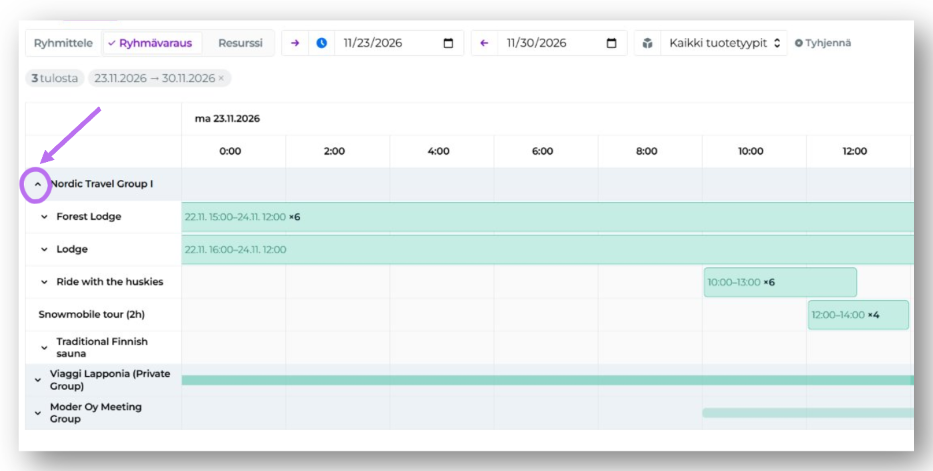This screenshot has width=933, height=471.
Task: Click the Moder Oy Meeting Group label
Action: click(96, 413)
